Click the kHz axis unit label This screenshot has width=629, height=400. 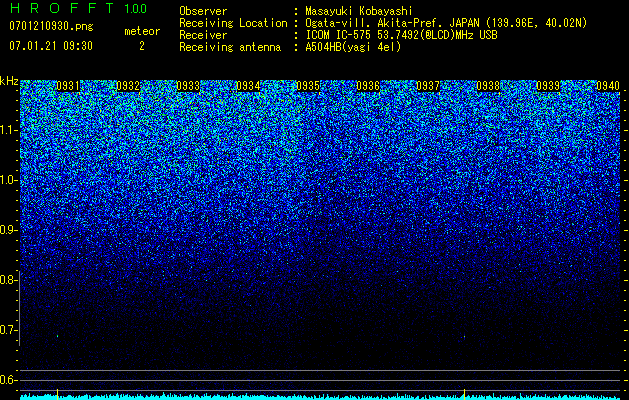pyautogui.click(x=9, y=81)
